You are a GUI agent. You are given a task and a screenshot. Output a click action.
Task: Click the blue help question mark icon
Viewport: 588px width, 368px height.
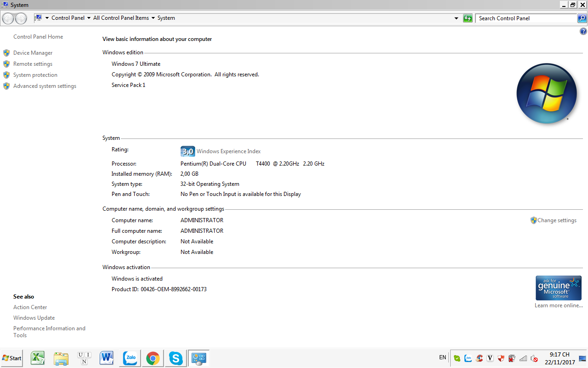[583, 32]
